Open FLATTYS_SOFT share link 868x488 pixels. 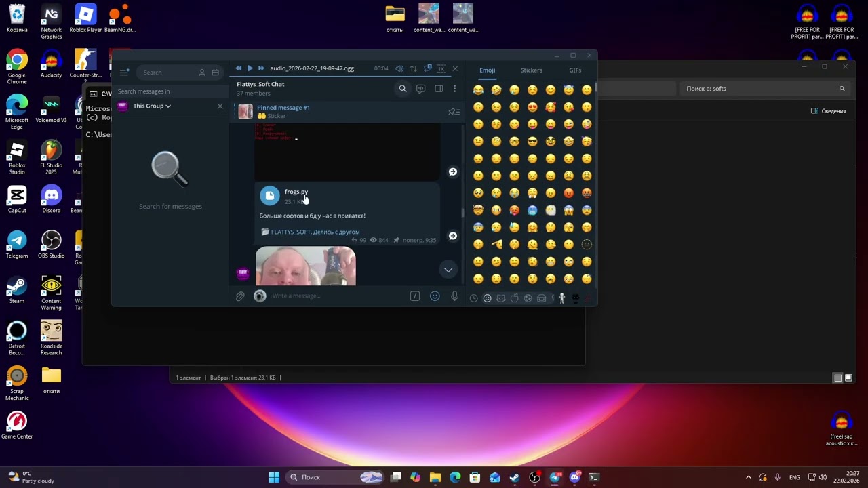315,232
